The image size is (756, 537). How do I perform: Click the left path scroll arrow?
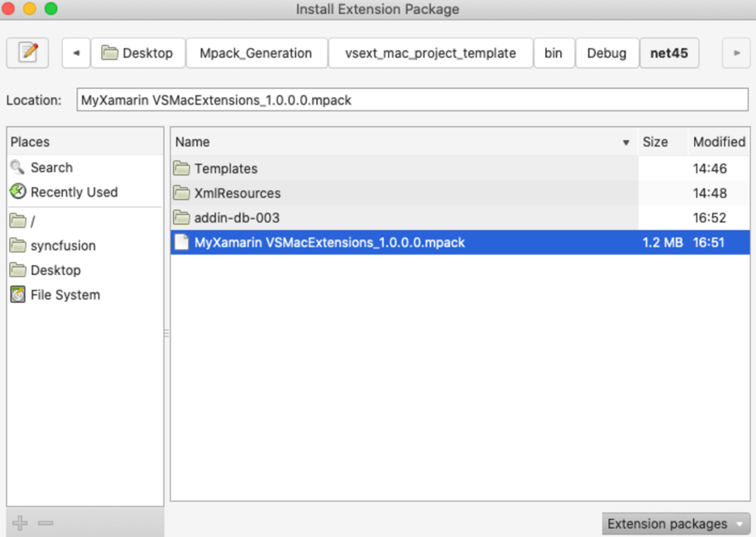tap(76, 53)
